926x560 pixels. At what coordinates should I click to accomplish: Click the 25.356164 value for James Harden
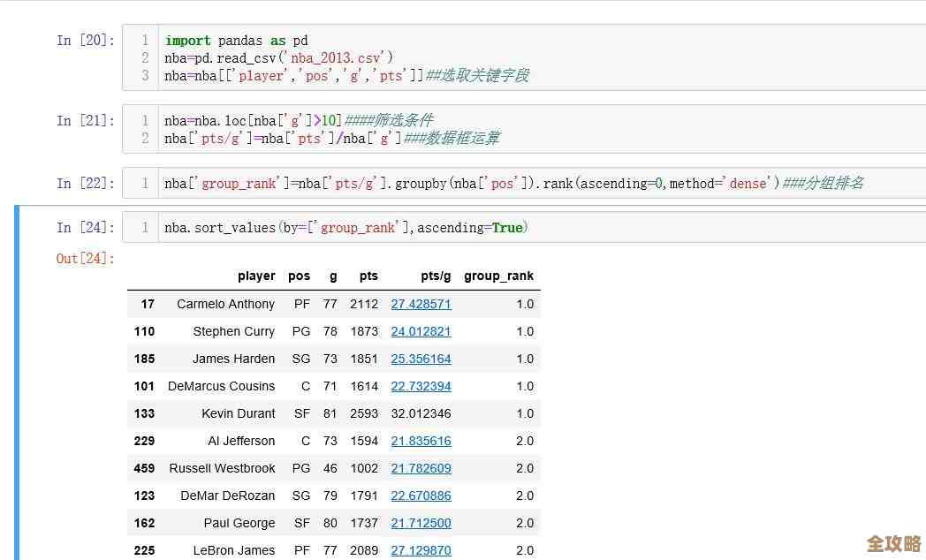pyautogui.click(x=421, y=359)
